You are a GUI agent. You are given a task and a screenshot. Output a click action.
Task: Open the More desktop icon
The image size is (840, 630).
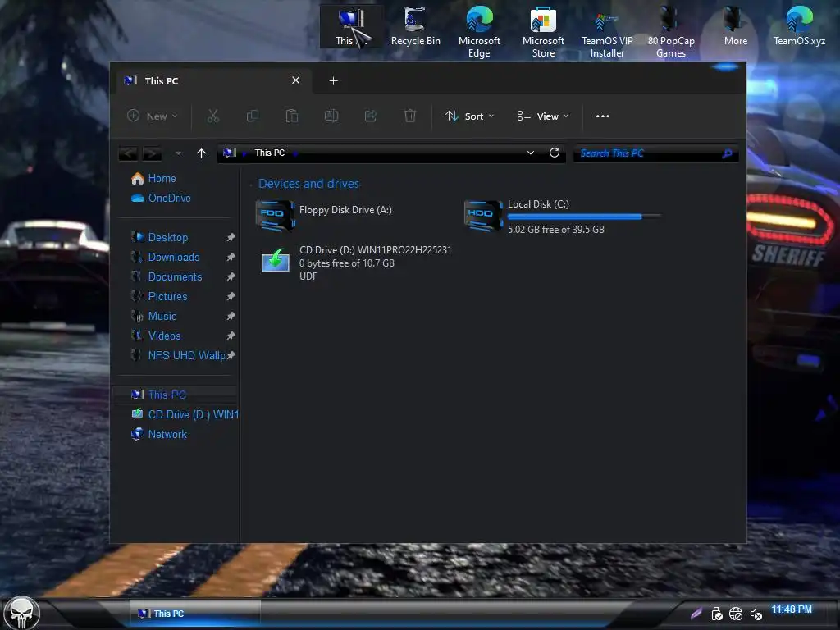point(735,26)
